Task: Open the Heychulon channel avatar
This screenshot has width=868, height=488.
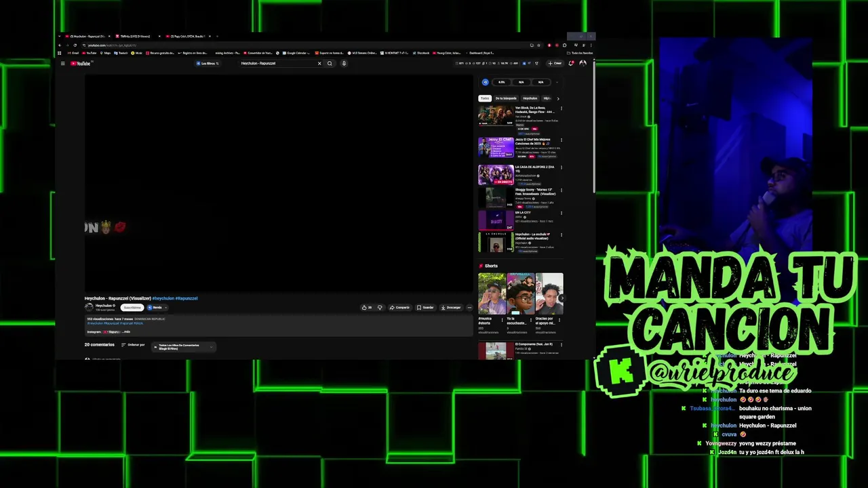Action: (89, 307)
